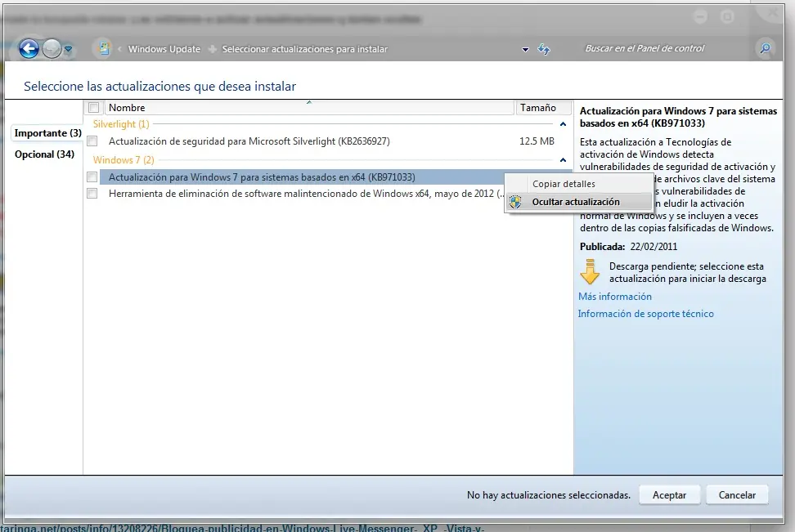Click the Silverlight (1) group label
Image resolution: width=795 pixels, height=532 pixels.
pyautogui.click(x=121, y=124)
